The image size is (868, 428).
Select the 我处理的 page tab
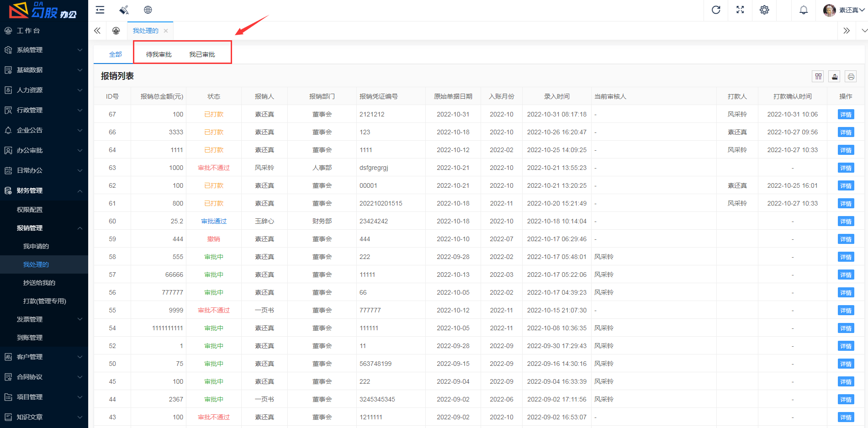(x=145, y=31)
